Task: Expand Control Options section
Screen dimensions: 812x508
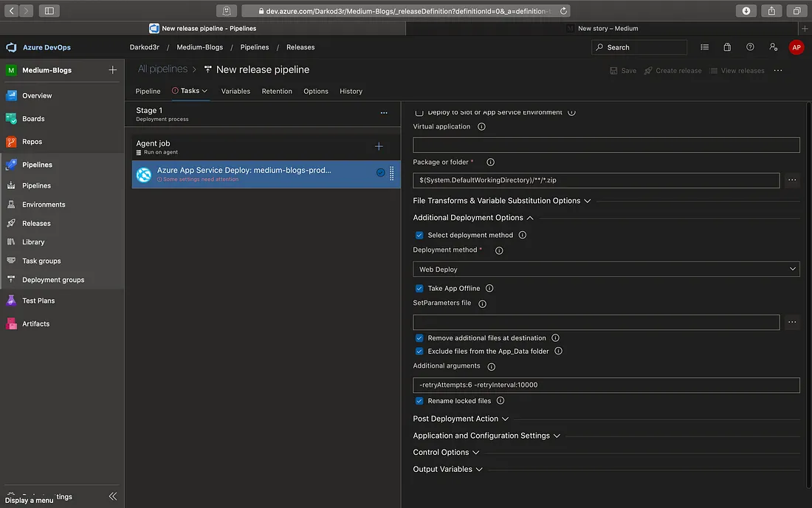Action: click(x=446, y=453)
